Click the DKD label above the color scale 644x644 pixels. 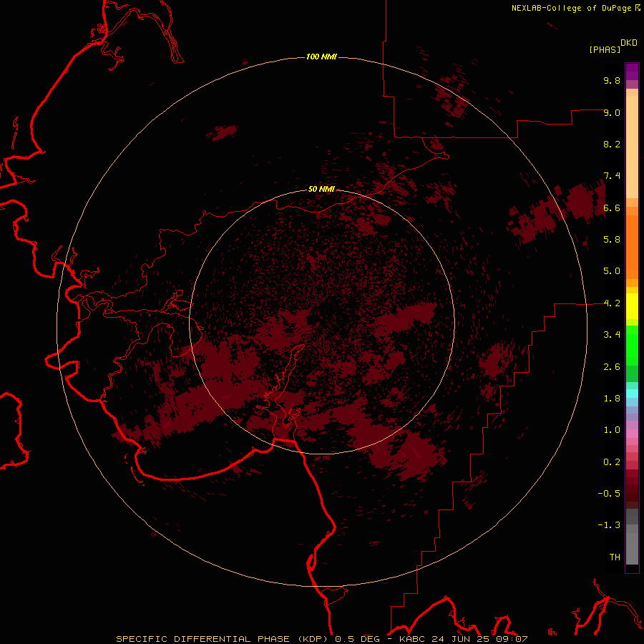pyautogui.click(x=629, y=42)
